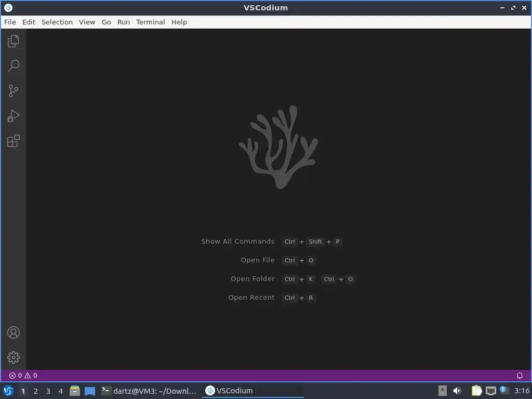Open the Run and Debug view icon
532x399 pixels.
[13, 116]
